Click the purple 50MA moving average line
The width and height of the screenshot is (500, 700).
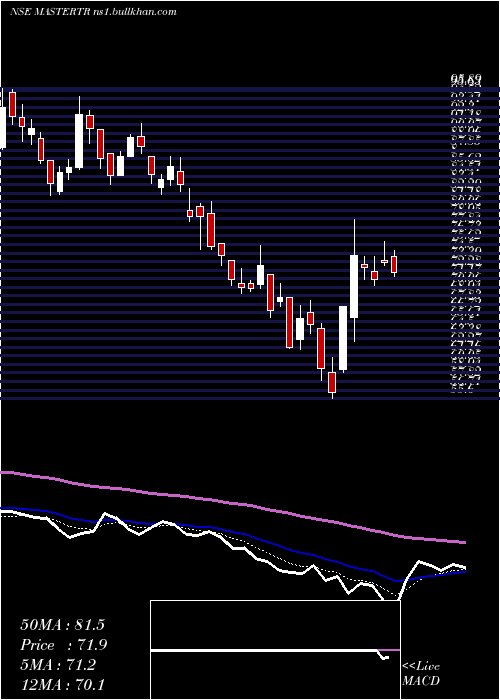232,503
